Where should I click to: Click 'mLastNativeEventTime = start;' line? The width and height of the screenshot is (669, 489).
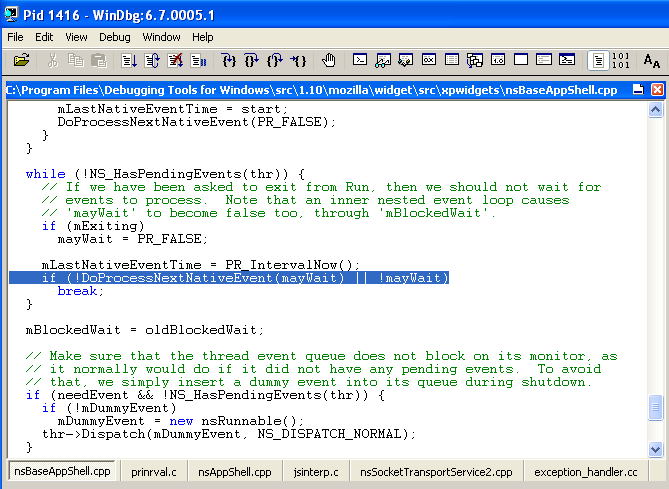(x=173, y=109)
